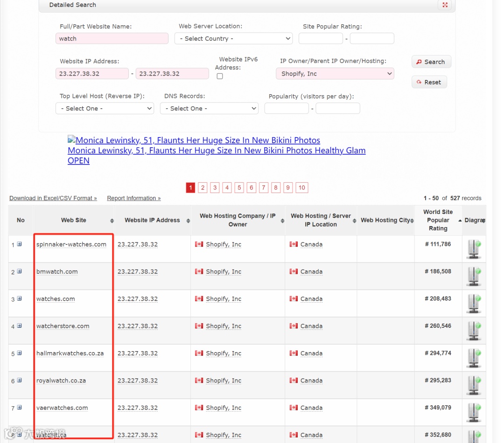Viewport: 504px width, 443px height.
Task: Expand row 4 plus icon for watcherstore.com
Action: click(20, 326)
